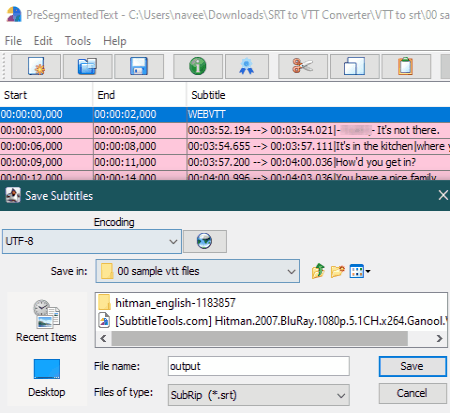Expand the Save in folder dropdown
This screenshot has height=413, width=450.
pyautogui.click(x=291, y=271)
